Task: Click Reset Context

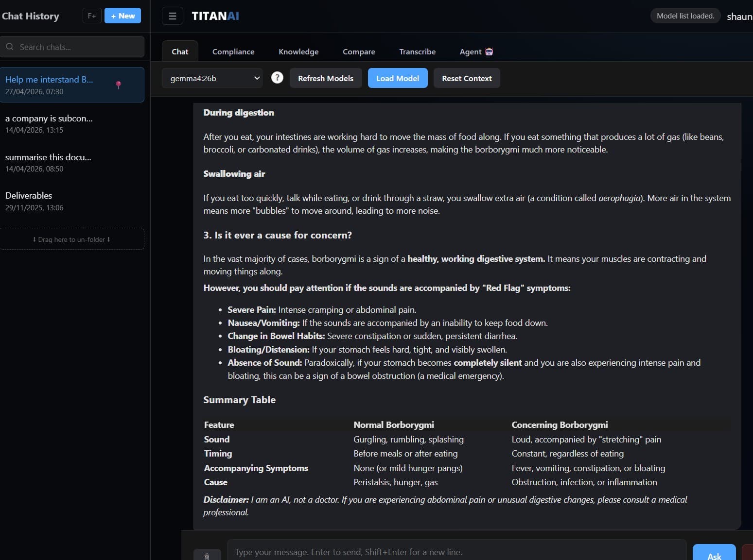Action: (x=466, y=78)
